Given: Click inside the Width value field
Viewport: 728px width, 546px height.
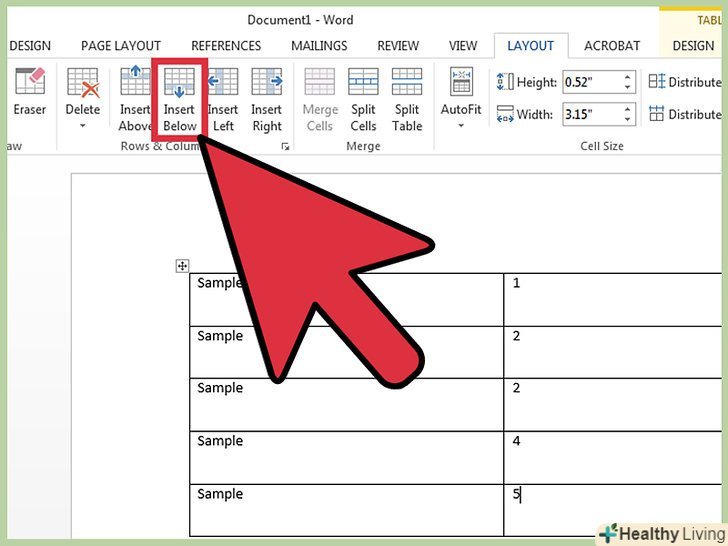Looking at the screenshot, I should point(590,114).
